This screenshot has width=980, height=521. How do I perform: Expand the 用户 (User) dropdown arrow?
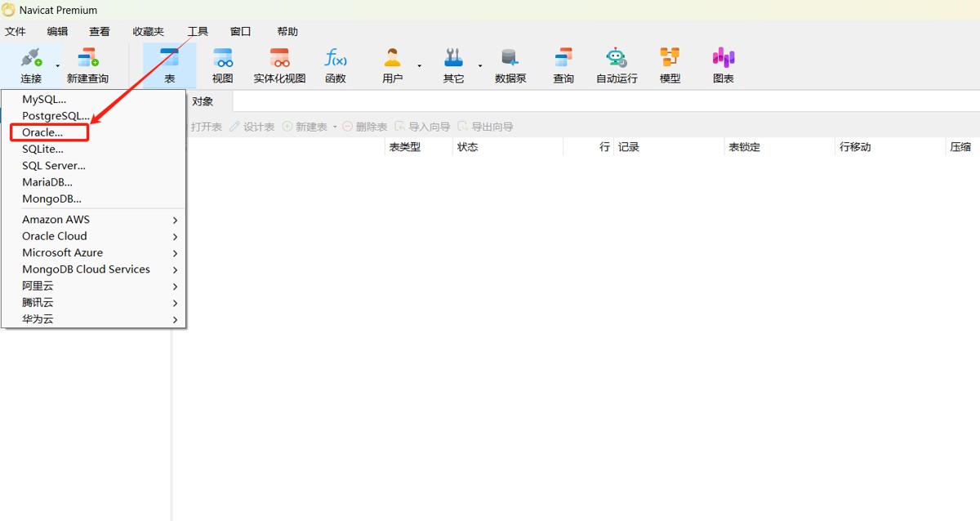[x=420, y=65]
